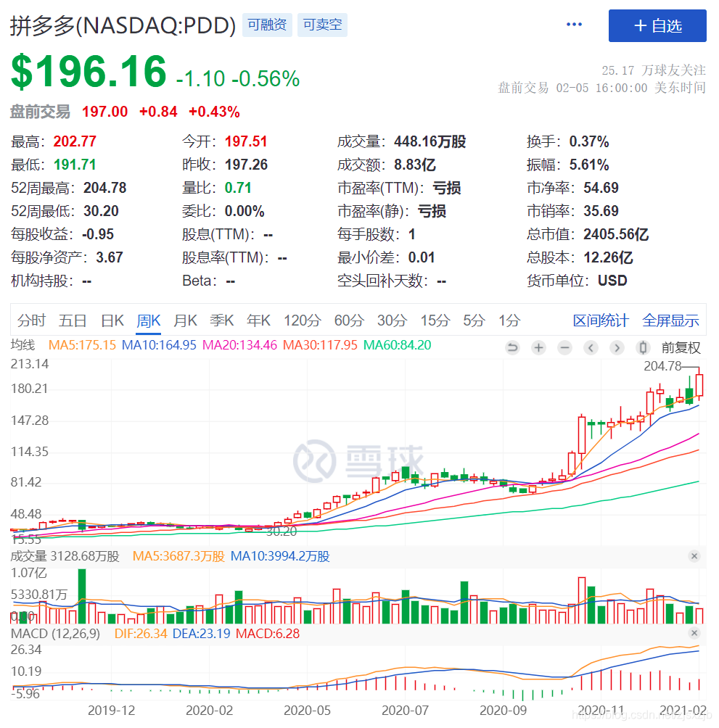Click the MA20:134.46 legend label
The image size is (719, 728).
pos(239,345)
